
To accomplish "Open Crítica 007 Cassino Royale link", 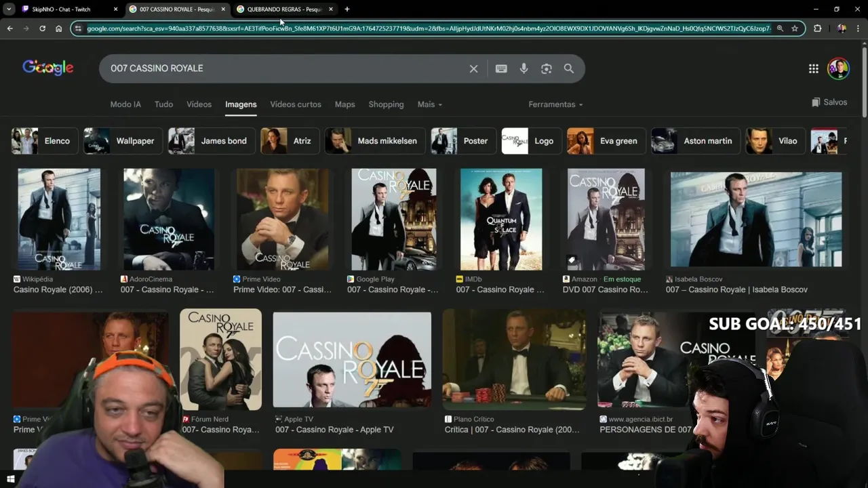I will (x=512, y=430).
